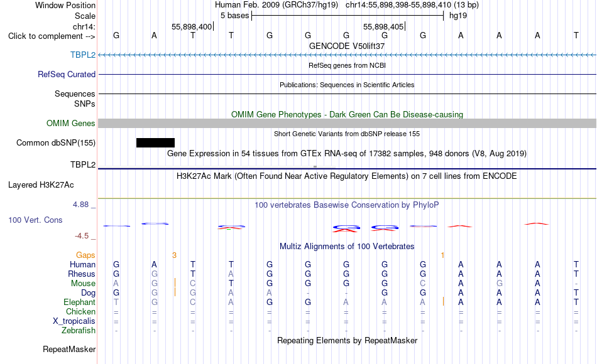Click the Elephant species row label
Viewport: 597px width, 364px height.
click(80, 302)
